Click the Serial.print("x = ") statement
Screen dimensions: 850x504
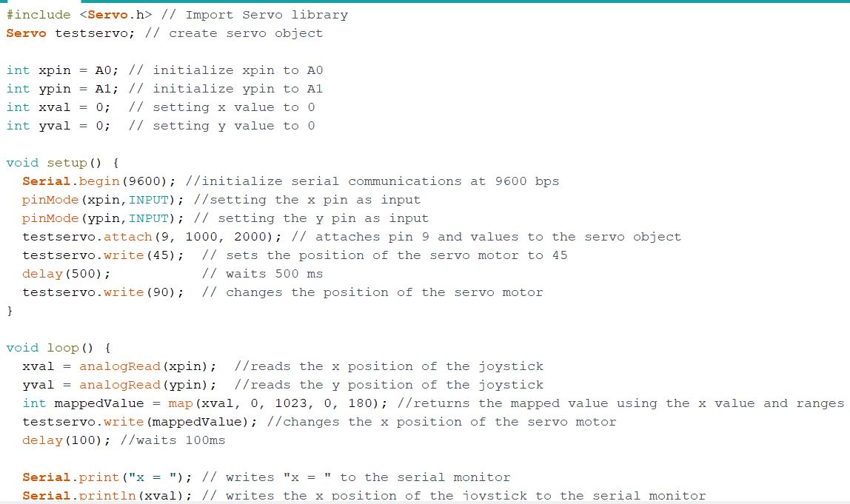point(107,477)
